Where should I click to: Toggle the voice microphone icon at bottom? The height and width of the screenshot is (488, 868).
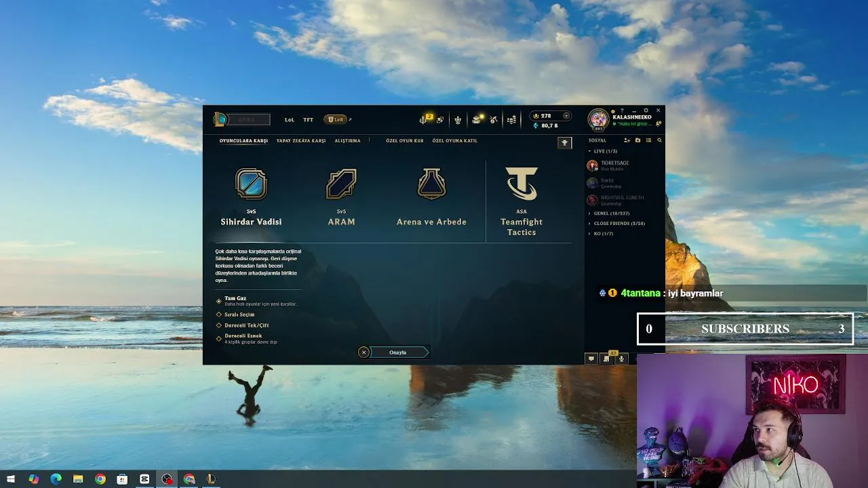[x=621, y=359]
